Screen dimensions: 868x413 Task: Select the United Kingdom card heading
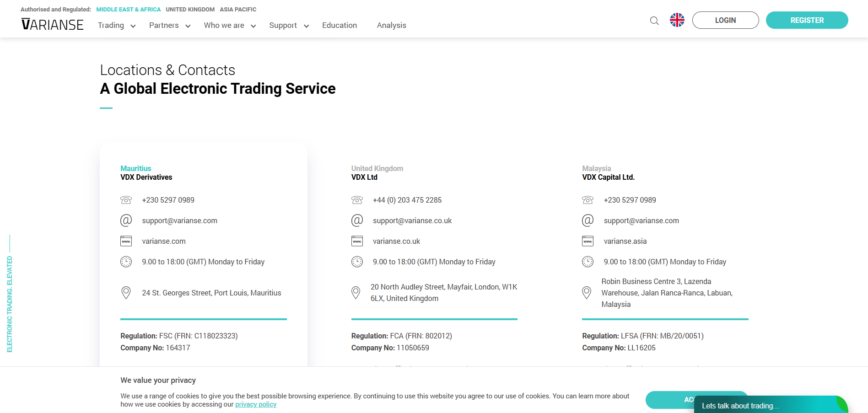(x=377, y=168)
